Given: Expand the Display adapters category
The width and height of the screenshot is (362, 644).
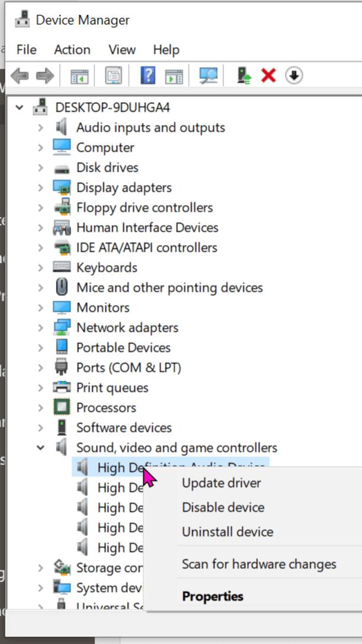Looking at the screenshot, I should pos(40,187).
